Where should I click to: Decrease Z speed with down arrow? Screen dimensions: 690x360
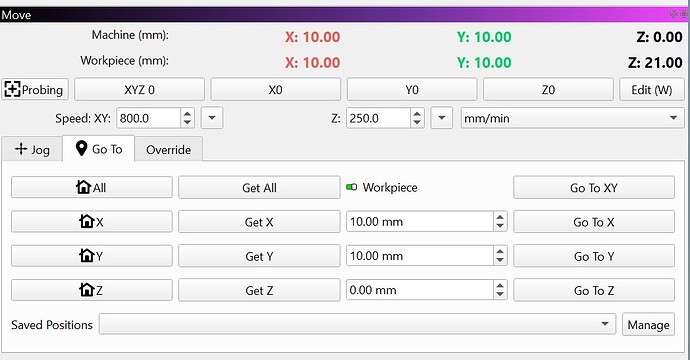click(x=417, y=123)
